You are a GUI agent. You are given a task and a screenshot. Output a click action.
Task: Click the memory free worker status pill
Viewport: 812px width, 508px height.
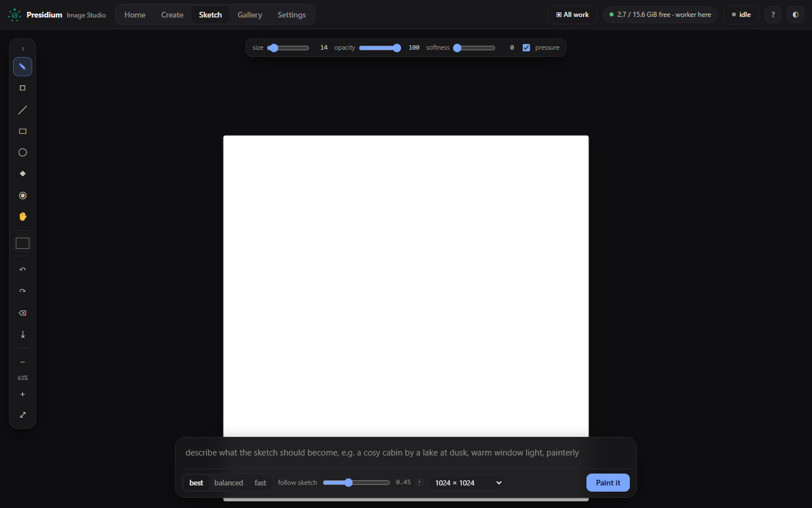[x=660, y=15]
